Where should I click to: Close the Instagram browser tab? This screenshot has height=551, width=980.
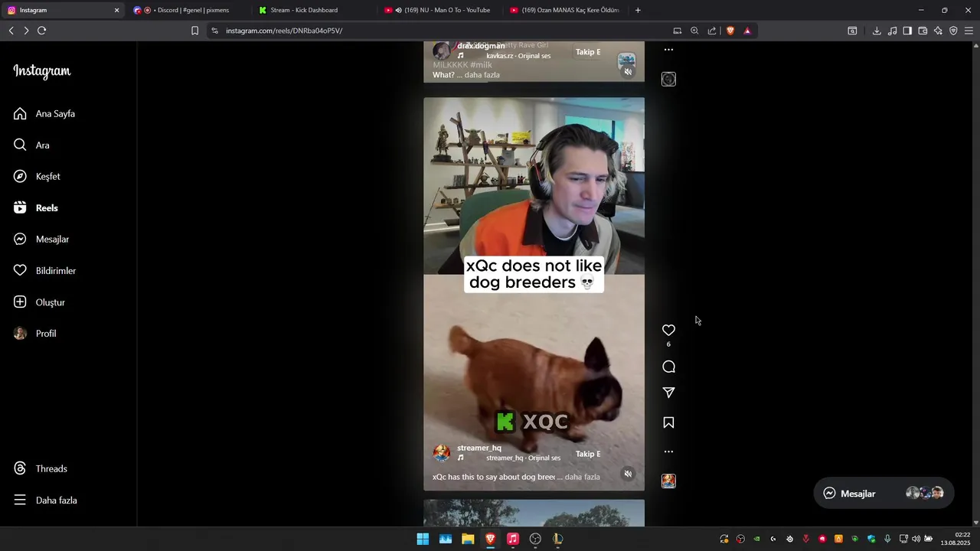pos(117,10)
